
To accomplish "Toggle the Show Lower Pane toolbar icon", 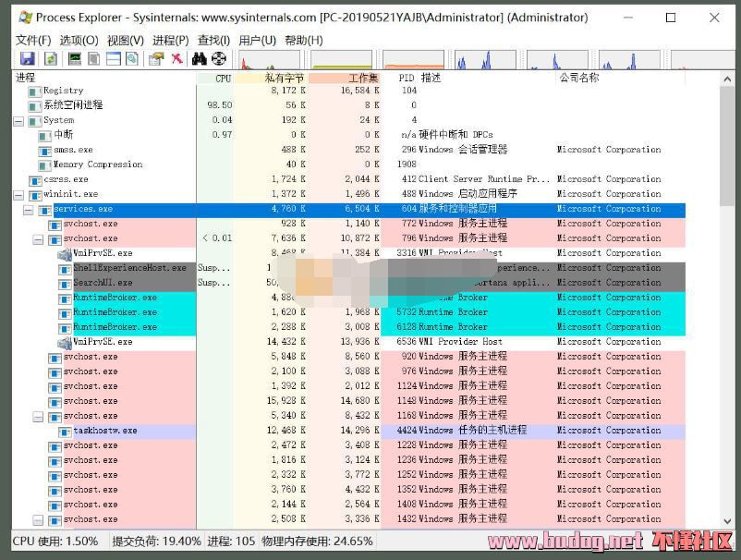I will point(114,58).
